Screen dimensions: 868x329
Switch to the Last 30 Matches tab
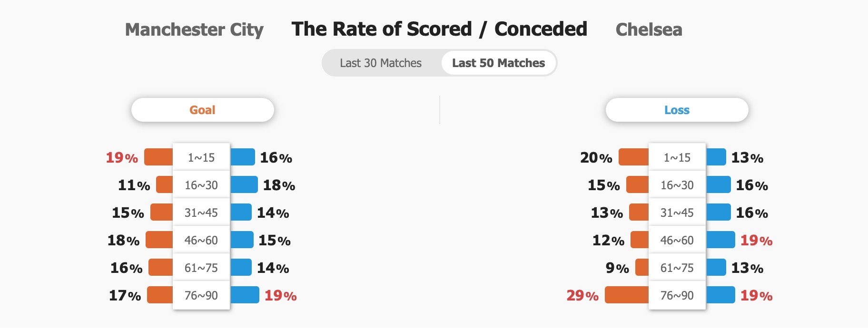pos(380,63)
